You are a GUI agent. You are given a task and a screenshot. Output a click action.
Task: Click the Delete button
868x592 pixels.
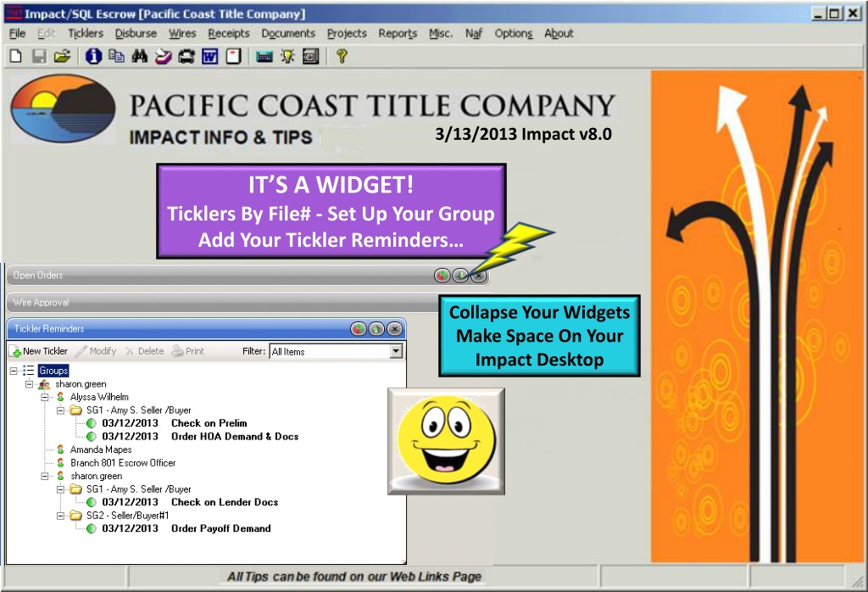point(144,351)
